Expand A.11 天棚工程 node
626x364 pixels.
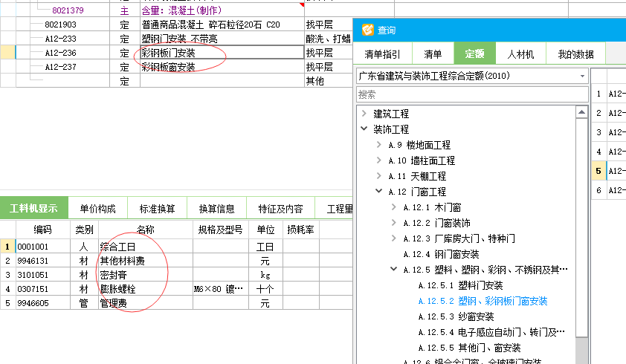[379, 175]
